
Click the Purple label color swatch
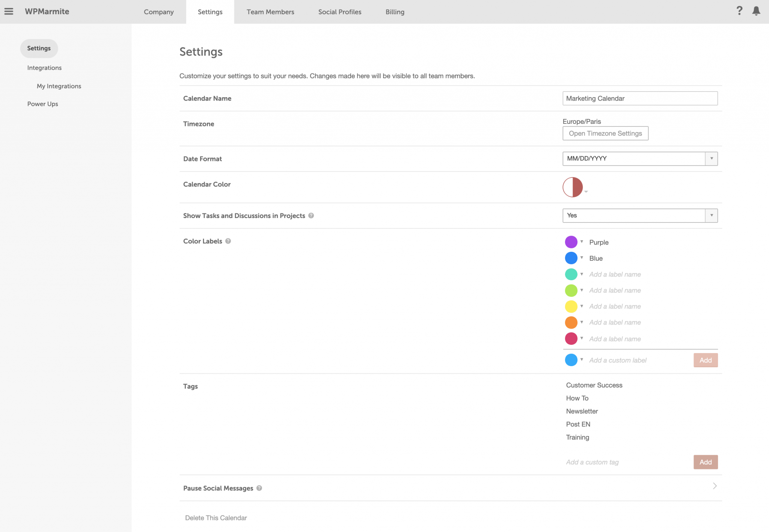click(571, 242)
